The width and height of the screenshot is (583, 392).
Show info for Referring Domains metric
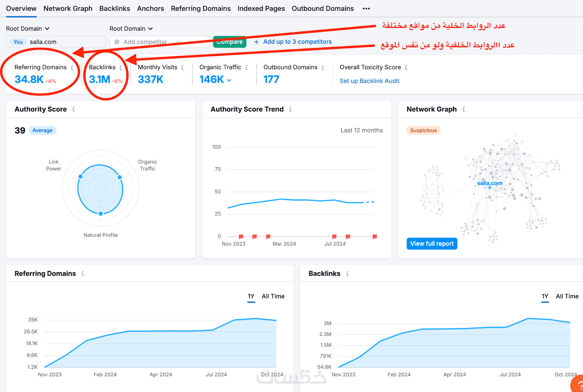click(x=72, y=67)
